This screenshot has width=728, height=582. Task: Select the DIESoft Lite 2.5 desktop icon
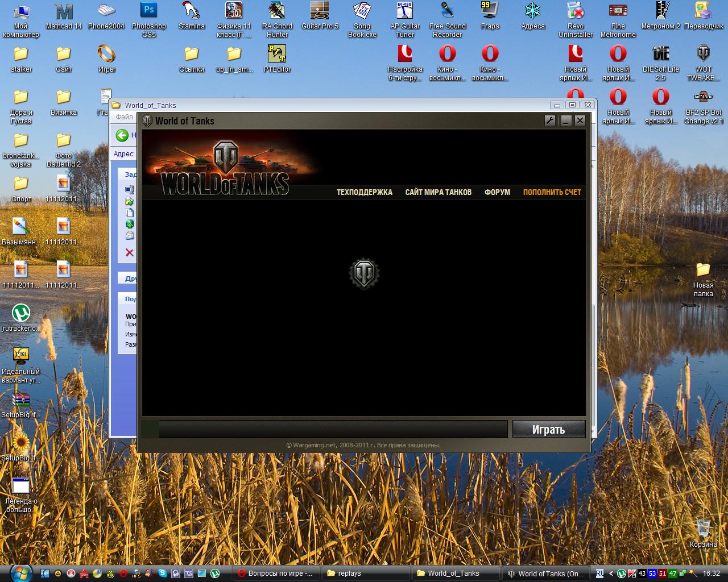click(x=661, y=64)
